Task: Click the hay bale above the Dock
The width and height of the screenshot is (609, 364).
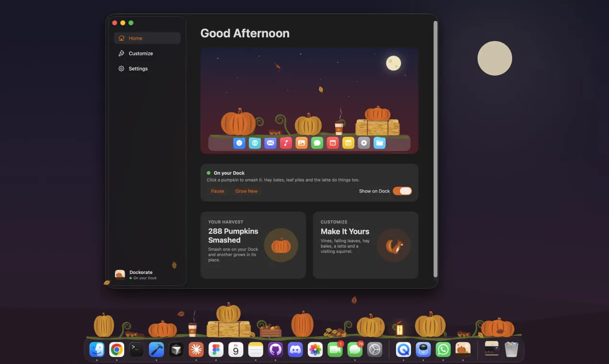Action: point(229,330)
